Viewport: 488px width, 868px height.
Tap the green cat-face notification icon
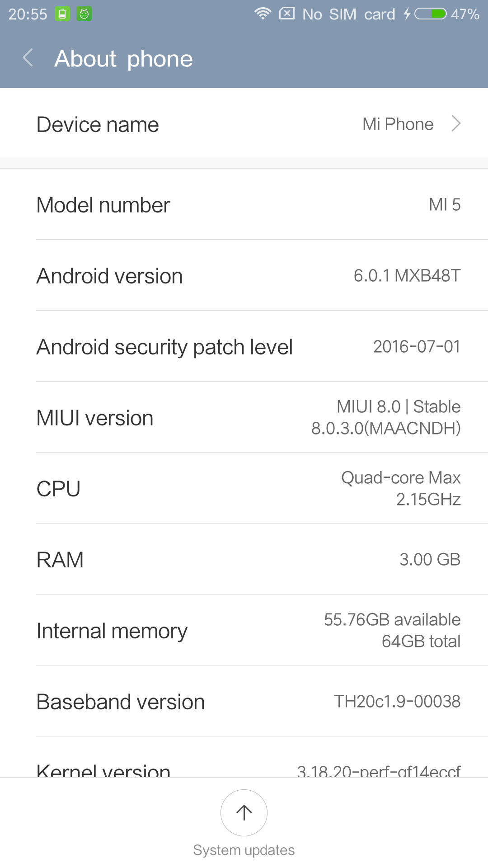(x=84, y=14)
